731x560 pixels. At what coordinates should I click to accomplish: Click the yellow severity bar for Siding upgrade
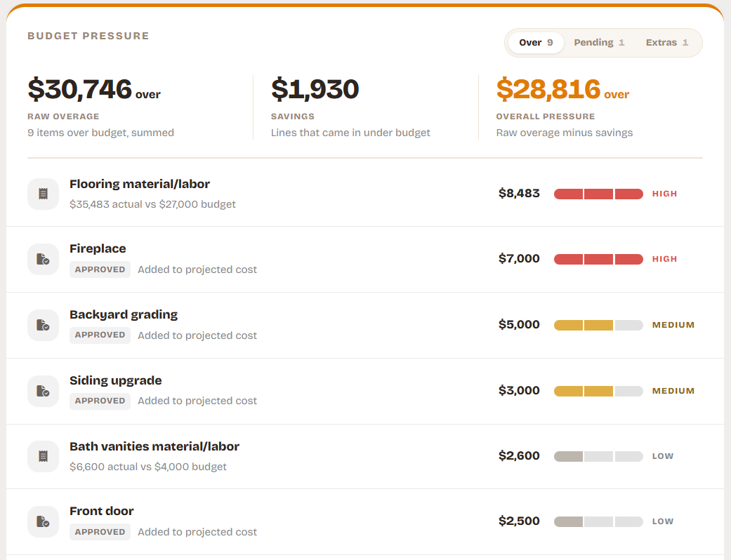click(598, 391)
